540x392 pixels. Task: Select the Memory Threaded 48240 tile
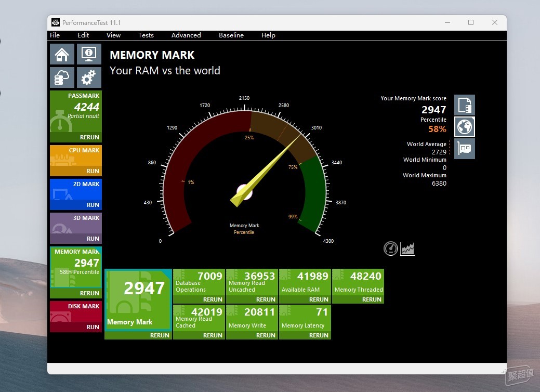tap(358, 282)
